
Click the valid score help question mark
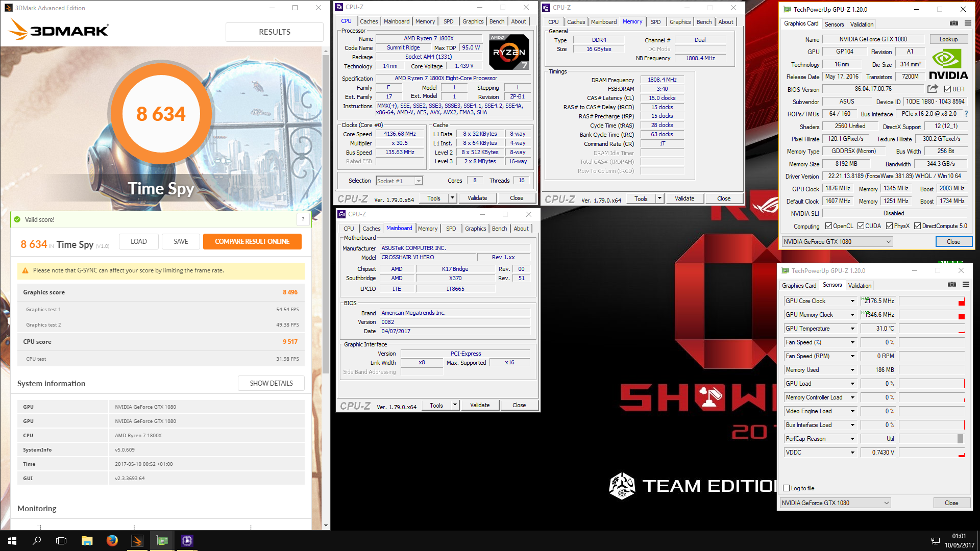coord(303,219)
